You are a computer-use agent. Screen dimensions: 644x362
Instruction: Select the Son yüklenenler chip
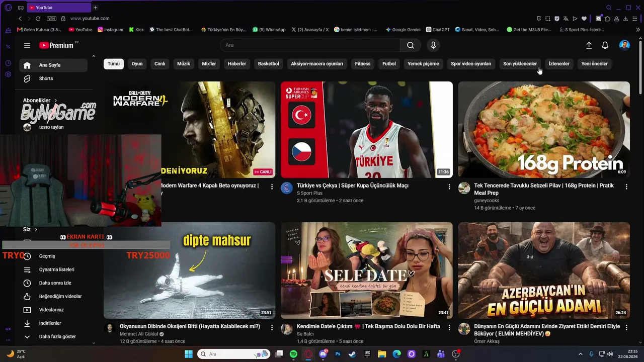(520, 64)
